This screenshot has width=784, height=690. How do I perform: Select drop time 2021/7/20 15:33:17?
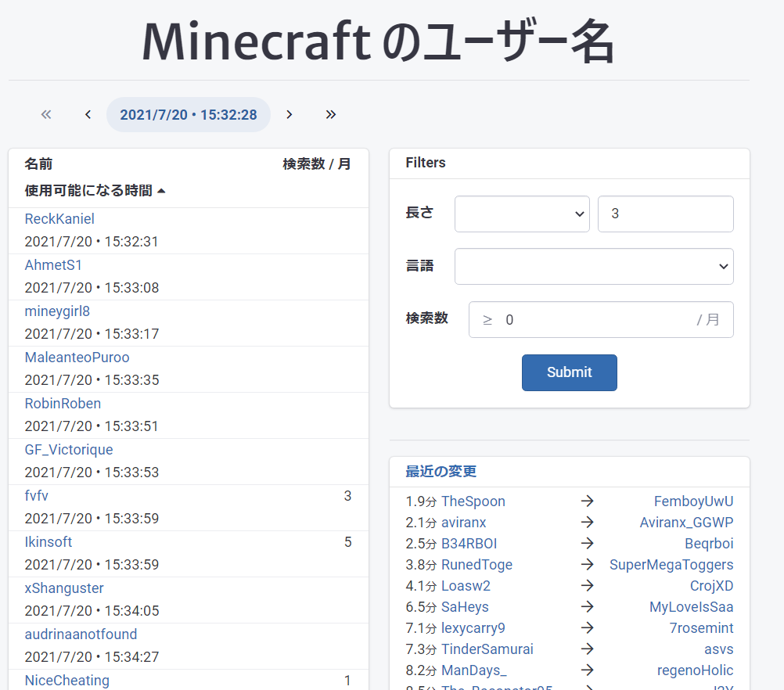click(x=92, y=334)
